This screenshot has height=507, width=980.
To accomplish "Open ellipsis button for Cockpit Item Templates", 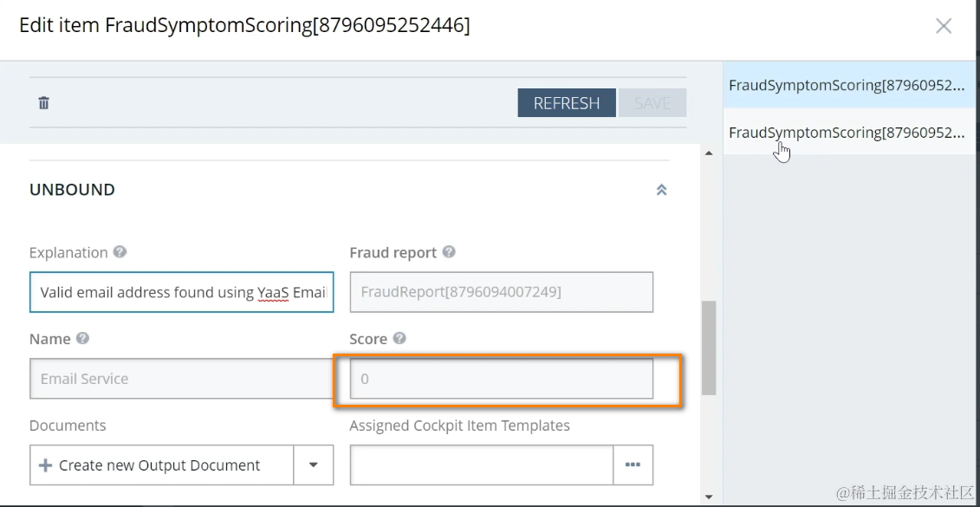I will click(633, 465).
